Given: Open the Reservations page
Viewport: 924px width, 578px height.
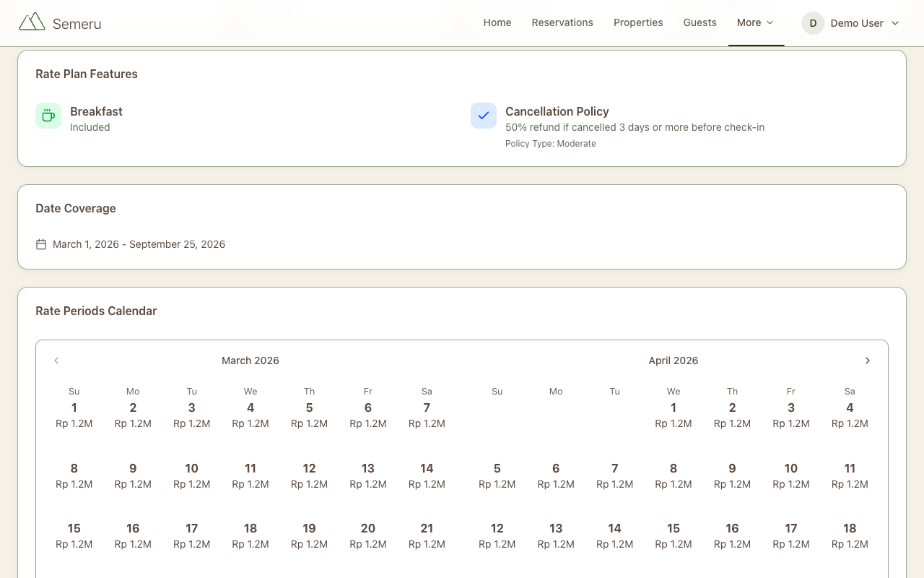Looking at the screenshot, I should pyautogui.click(x=562, y=22).
